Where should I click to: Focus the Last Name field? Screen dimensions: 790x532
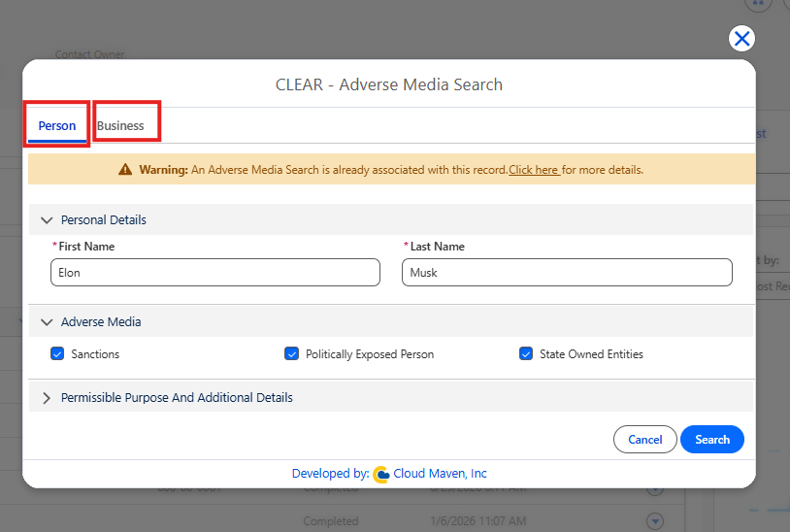point(567,273)
